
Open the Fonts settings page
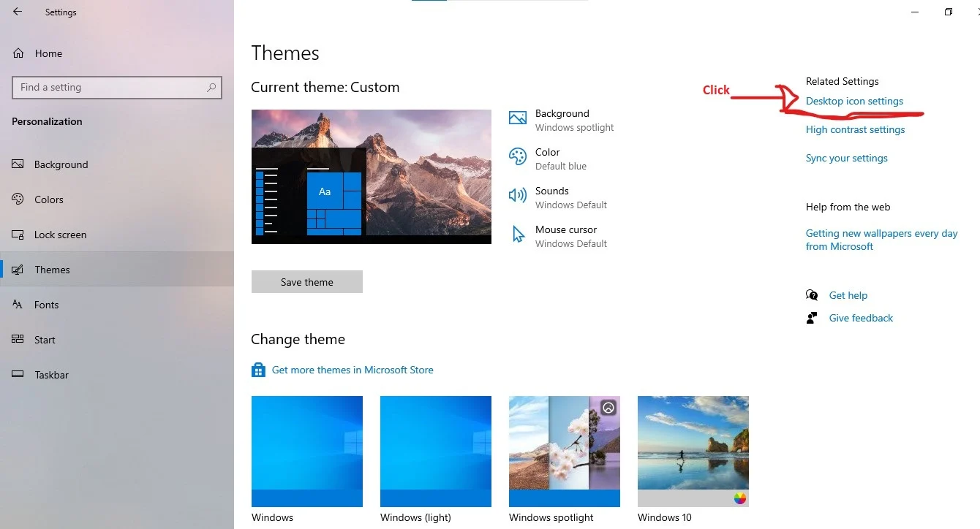click(x=117, y=305)
